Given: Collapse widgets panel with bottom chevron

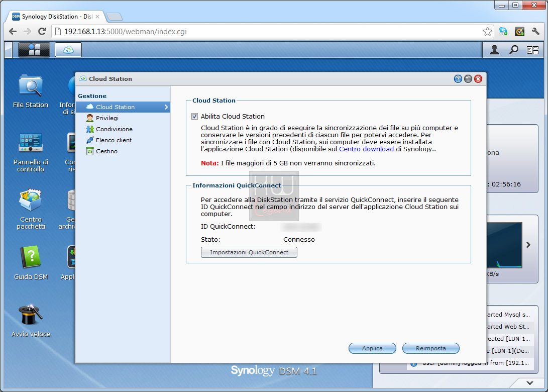Looking at the screenshot, I should pyautogui.click(x=530, y=383).
